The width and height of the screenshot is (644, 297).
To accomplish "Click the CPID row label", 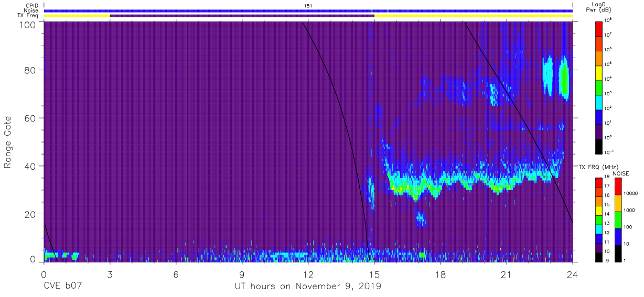I will point(33,6).
